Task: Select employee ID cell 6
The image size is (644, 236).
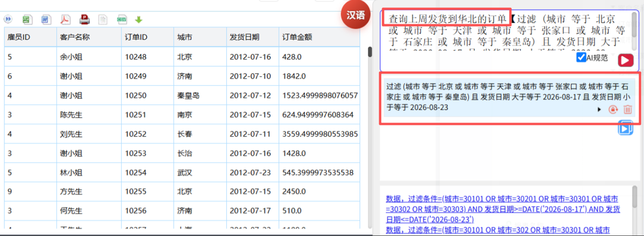Action: tap(30, 76)
